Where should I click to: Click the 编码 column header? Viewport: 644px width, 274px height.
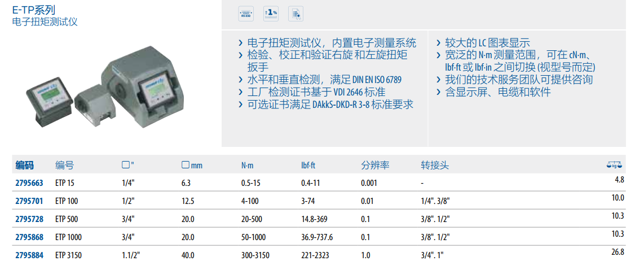point(24,166)
